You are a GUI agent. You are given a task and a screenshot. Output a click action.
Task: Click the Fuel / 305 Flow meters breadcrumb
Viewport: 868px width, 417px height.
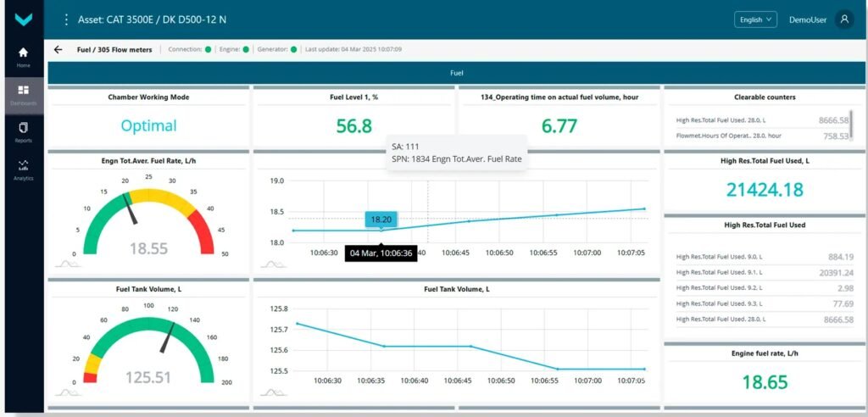[x=114, y=49]
